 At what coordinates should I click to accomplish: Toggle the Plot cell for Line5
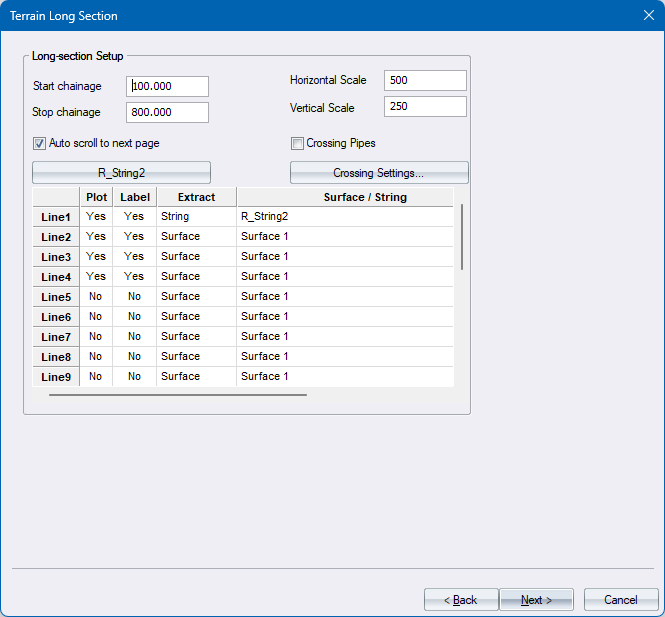coord(96,297)
